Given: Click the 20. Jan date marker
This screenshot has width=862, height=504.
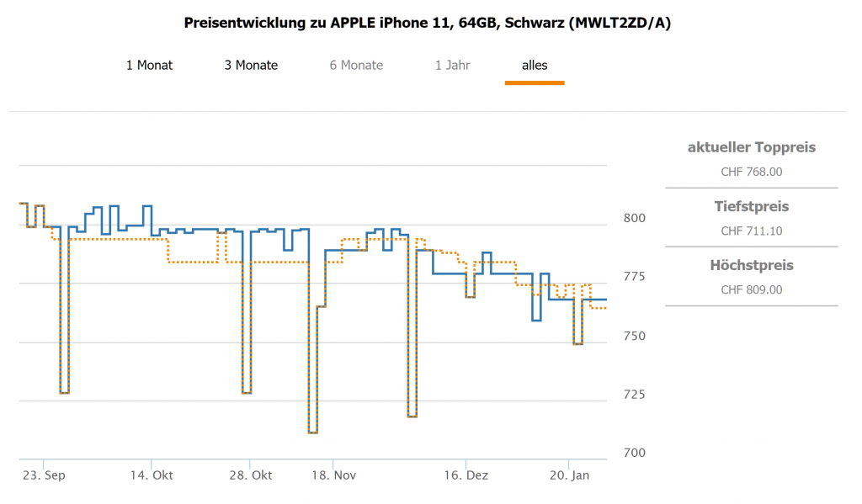Looking at the screenshot, I should (569, 475).
